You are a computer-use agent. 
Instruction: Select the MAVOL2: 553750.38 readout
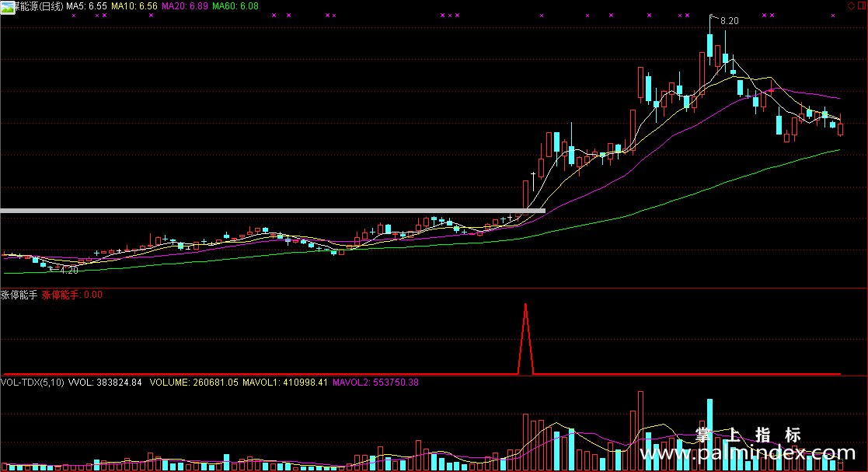[x=375, y=383]
